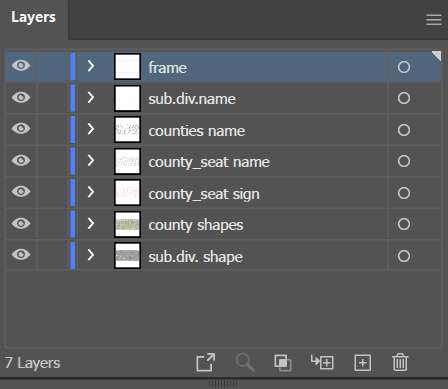Select the county shapes layer
This screenshot has height=389, width=448.
(x=196, y=225)
